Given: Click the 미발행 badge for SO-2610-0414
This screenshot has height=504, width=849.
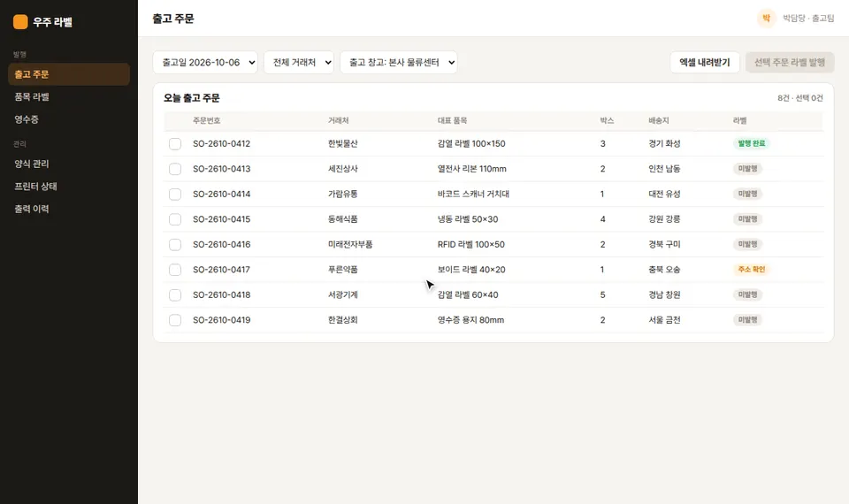Looking at the screenshot, I should tap(747, 194).
